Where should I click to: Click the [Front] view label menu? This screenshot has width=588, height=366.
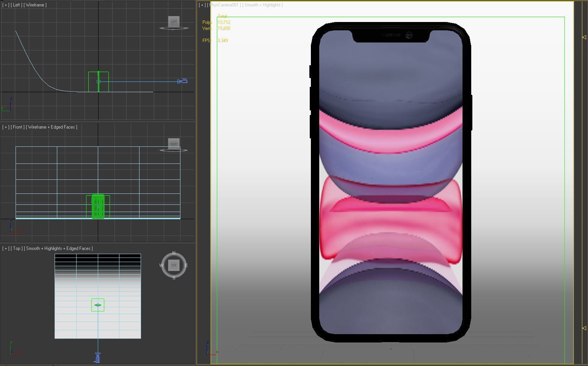click(18, 127)
